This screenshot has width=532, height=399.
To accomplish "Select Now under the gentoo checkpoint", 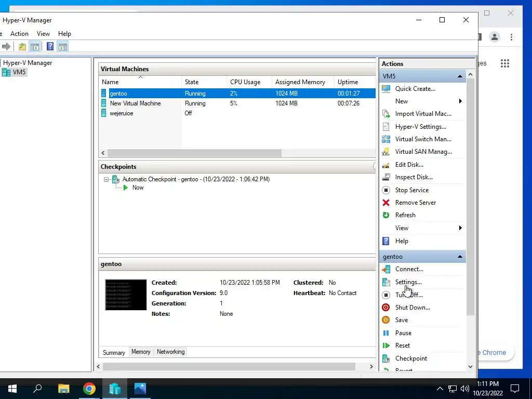I will (x=138, y=188).
